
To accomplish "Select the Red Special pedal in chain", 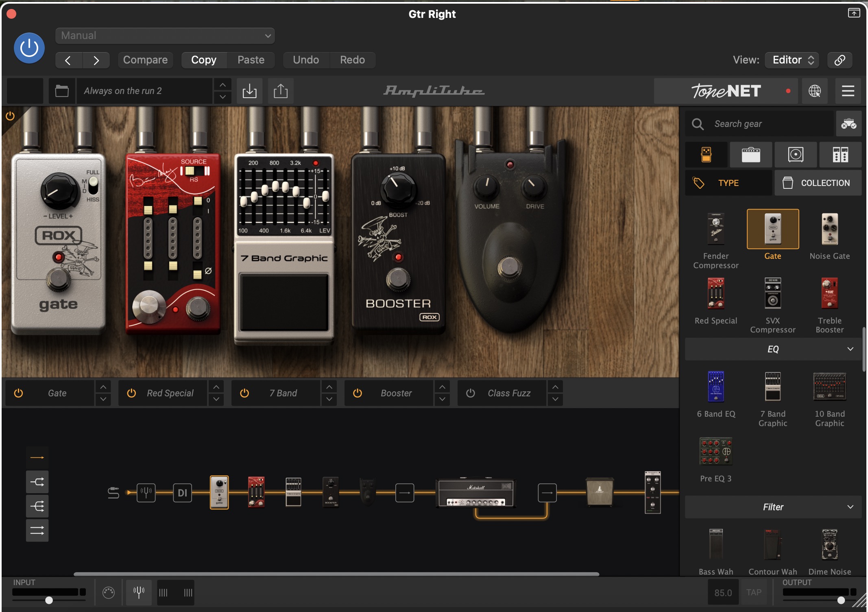I will click(x=256, y=492).
